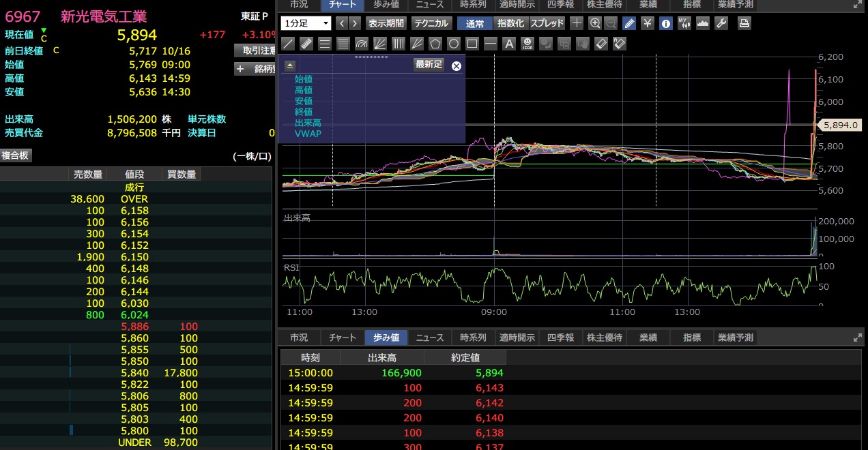Toggle the pencil drawing toolbar button
The width and height of the screenshot is (868, 450).
629,23
